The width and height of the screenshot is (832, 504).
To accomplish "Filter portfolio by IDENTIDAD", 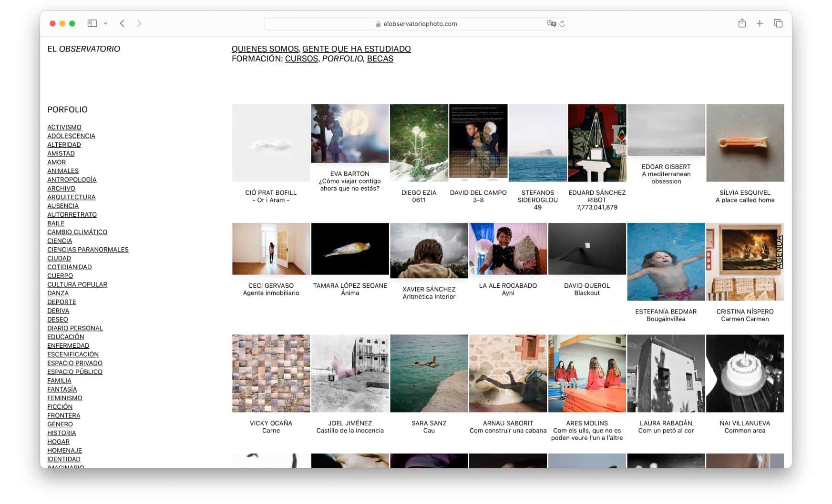I will click(64, 459).
